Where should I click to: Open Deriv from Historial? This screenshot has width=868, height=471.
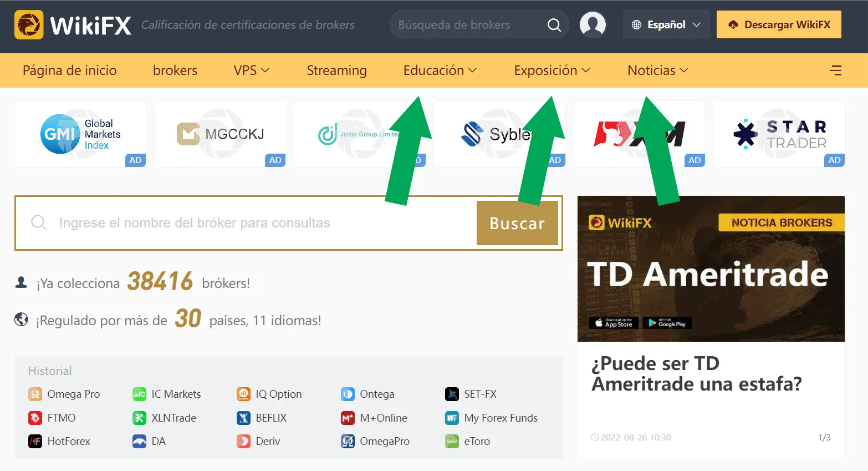pos(258,441)
